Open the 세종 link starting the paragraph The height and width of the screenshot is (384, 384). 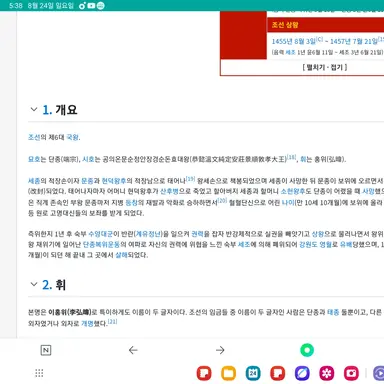point(34,181)
